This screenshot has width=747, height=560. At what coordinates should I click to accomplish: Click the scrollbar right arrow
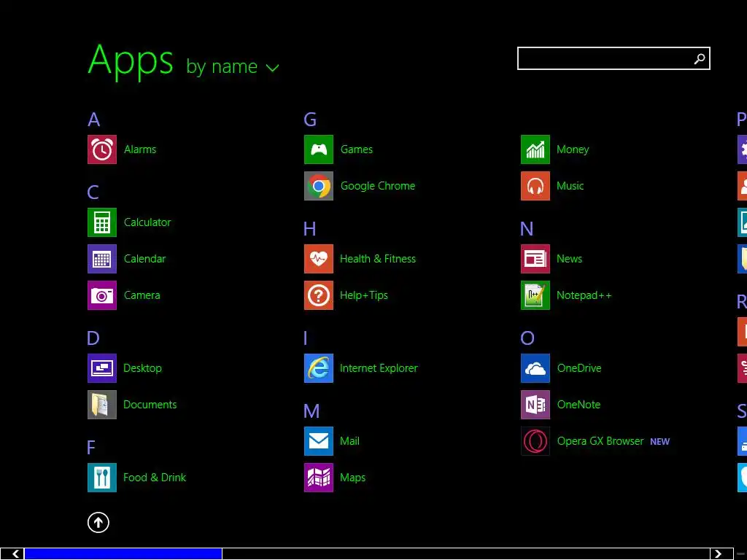(x=718, y=554)
